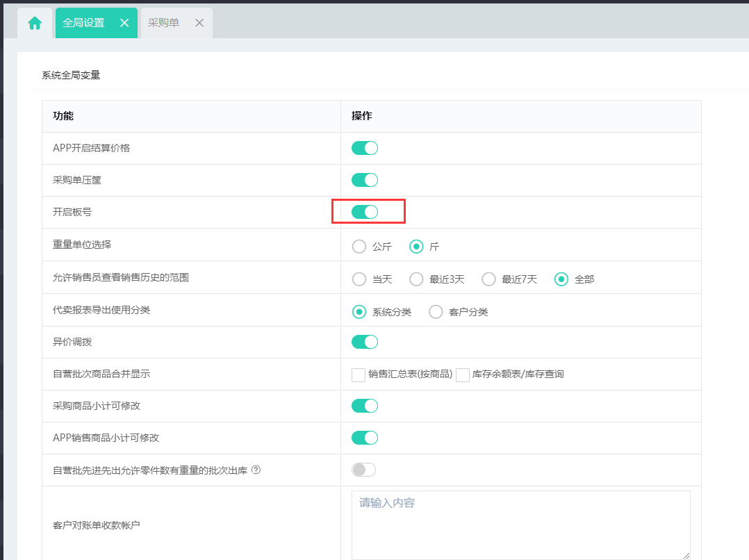Open the home tab icon

coord(35,23)
